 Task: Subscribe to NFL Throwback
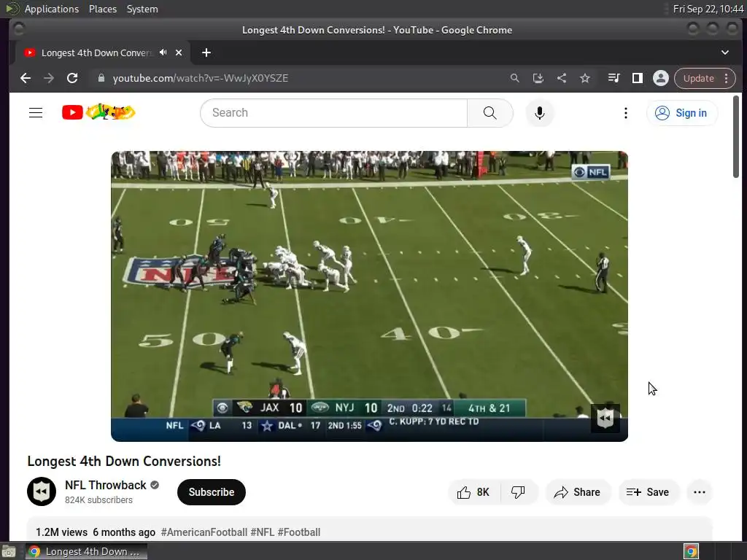tap(211, 492)
